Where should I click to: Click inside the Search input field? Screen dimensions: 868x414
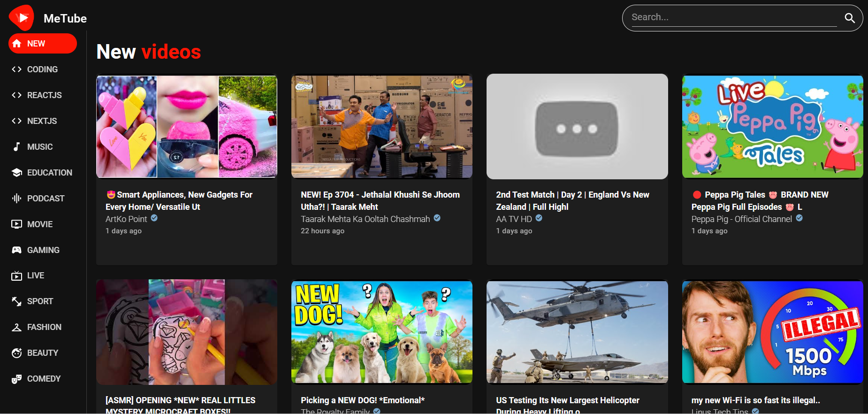734,17
